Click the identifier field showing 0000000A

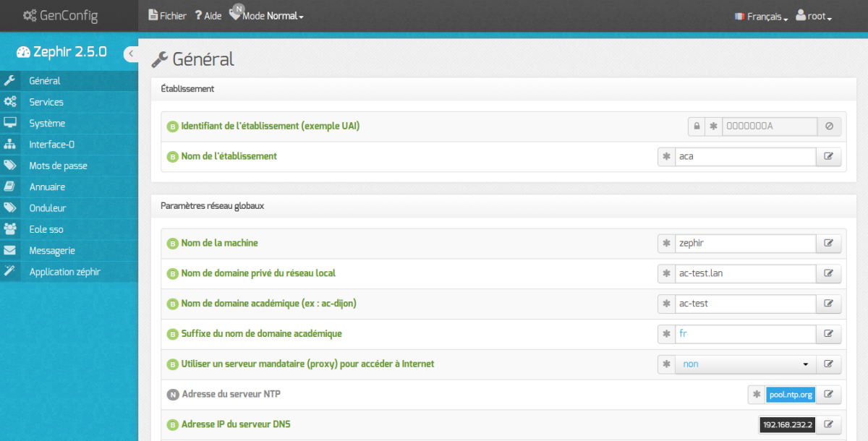(x=770, y=126)
